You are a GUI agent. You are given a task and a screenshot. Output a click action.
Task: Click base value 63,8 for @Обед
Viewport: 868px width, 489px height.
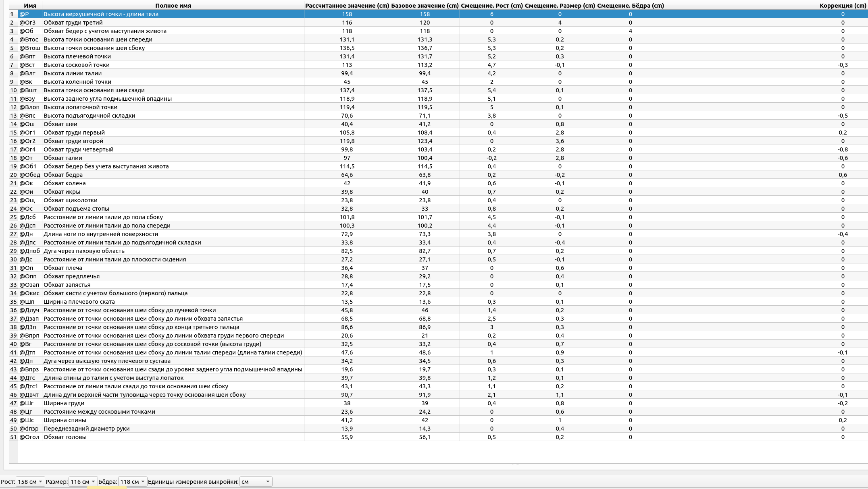[x=425, y=175]
